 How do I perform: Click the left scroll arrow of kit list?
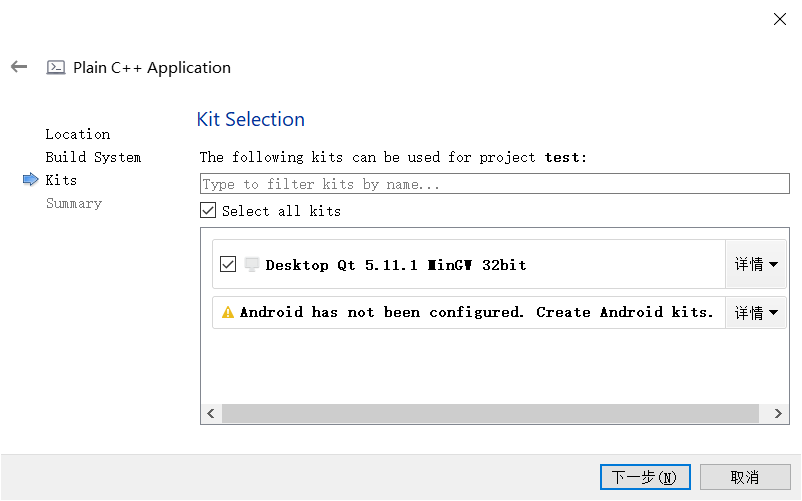coord(211,413)
